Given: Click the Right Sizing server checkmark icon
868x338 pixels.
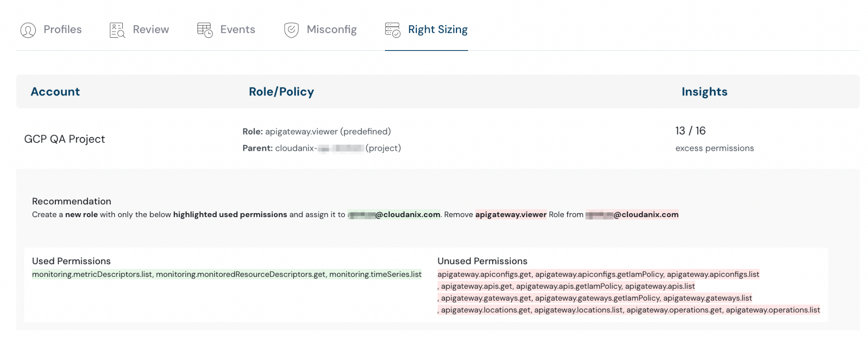Looking at the screenshot, I should pyautogui.click(x=392, y=30).
